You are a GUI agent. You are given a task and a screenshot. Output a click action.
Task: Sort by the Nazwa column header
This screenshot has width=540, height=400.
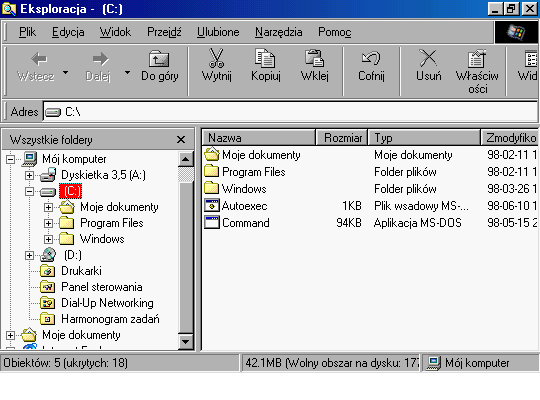click(259, 138)
